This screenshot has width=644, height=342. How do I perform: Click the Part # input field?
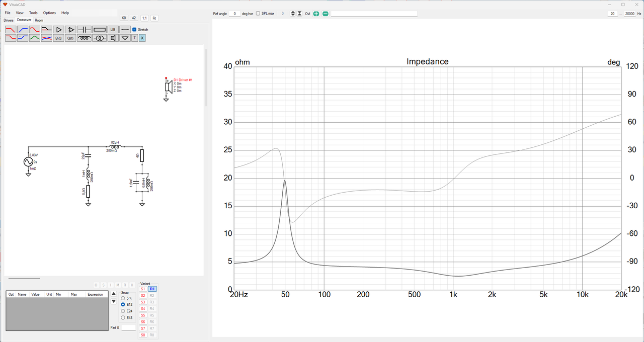(129, 328)
